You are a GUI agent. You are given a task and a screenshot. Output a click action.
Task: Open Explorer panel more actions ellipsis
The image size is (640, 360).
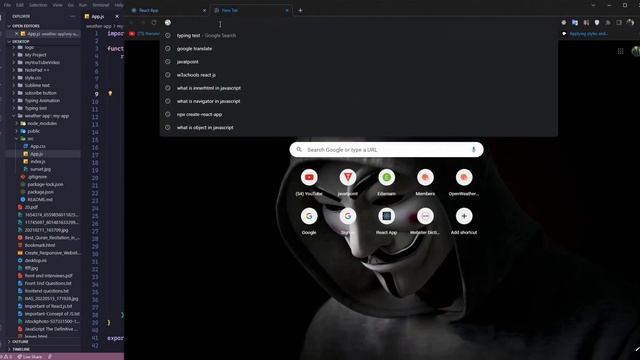coord(73,16)
